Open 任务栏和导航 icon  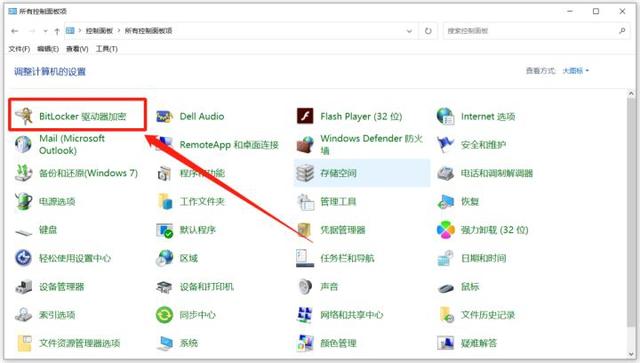pos(305,258)
